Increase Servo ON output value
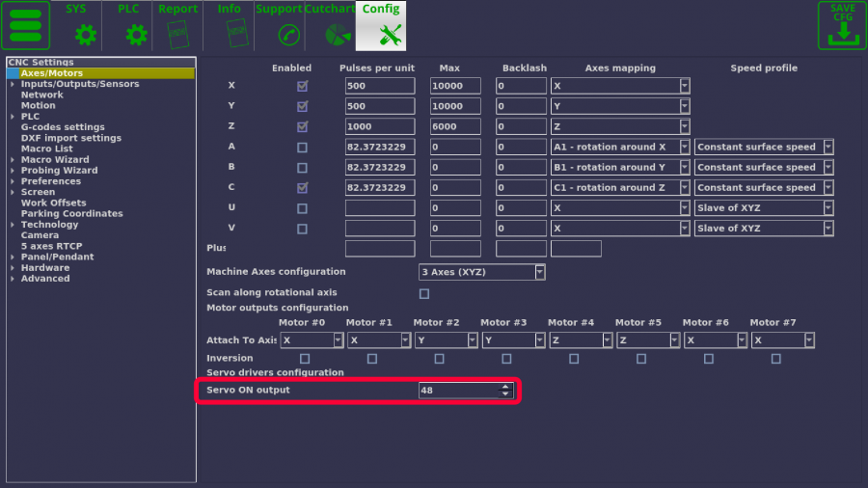The width and height of the screenshot is (868, 488). pyautogui.click(x=505, y=388)
